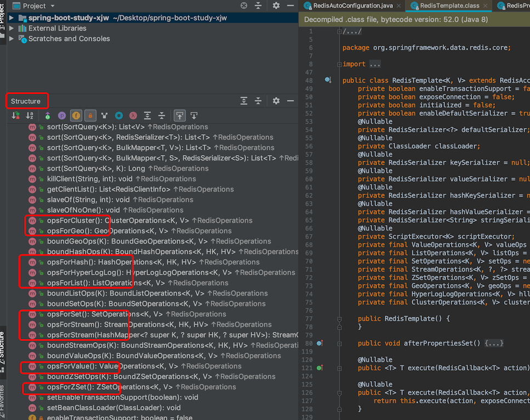Click spring-boot-study-xjw folder icon
This screenshot has width=530, height=420.
[22, 18]
